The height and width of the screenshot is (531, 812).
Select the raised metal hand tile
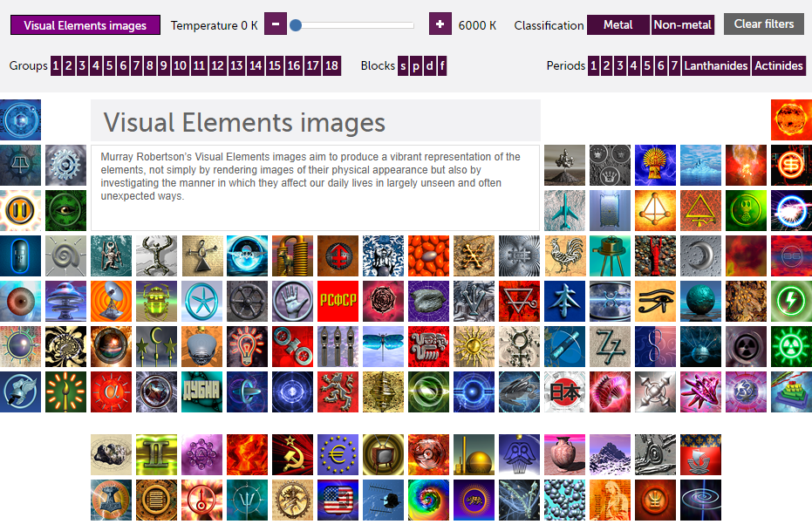pyautogui.click(x=292, y=301)
